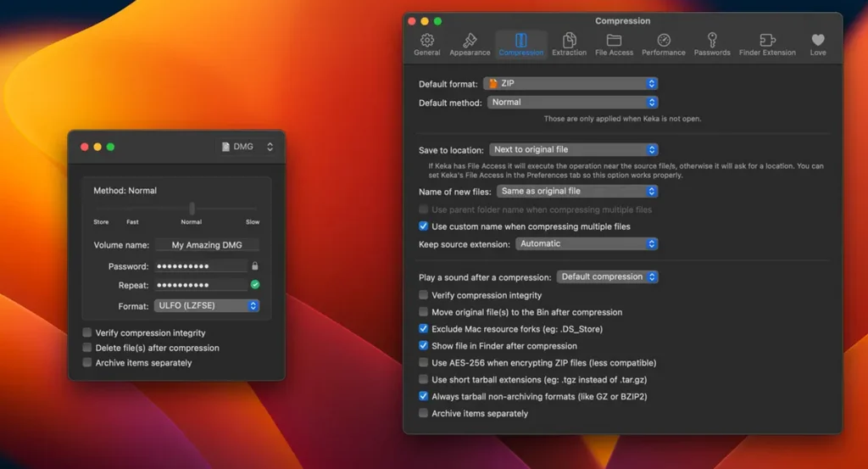Image resolution: width=868 pixels, height=469 pixels.
Task: Switch to the Compression tab
Action: coord(521,44)
